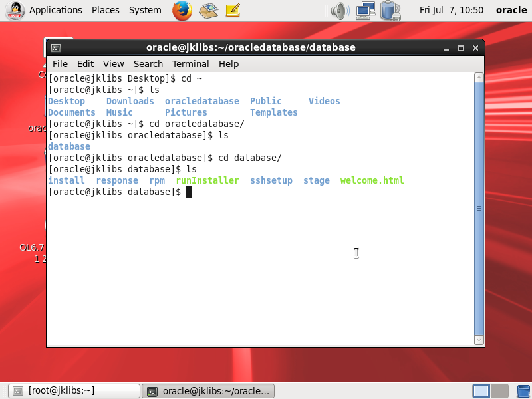The image size is (532, 399).
Task: Open the terminal Help menu
Action: 229,64
